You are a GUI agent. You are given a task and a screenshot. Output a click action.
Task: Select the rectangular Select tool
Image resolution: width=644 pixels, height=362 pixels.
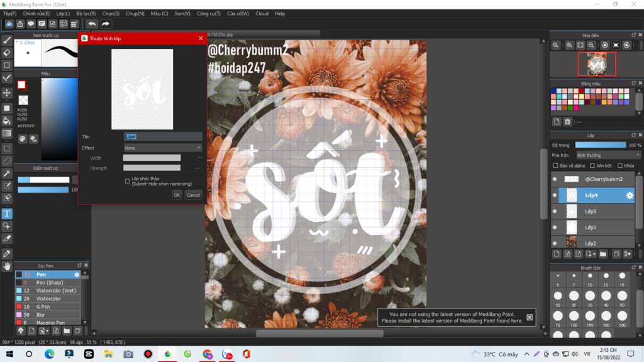(x=7, y=148)
